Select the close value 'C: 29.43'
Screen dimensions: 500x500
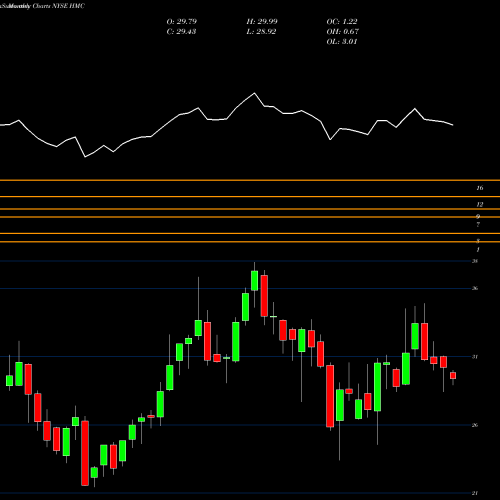(181, 32)
